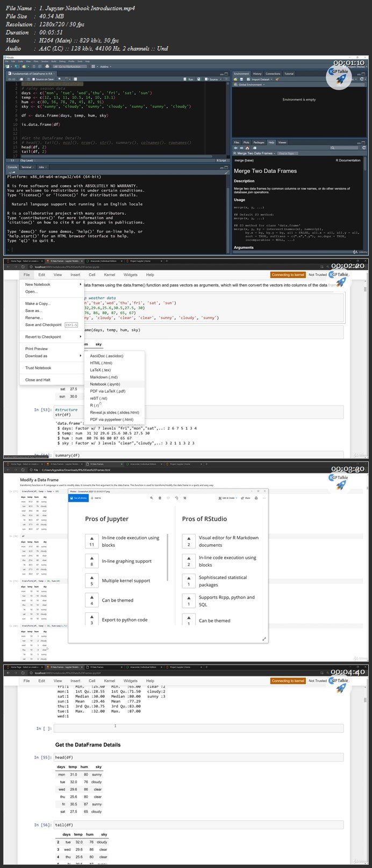
Task: Click the Share icon in Photos
Action: coord(246,498)
